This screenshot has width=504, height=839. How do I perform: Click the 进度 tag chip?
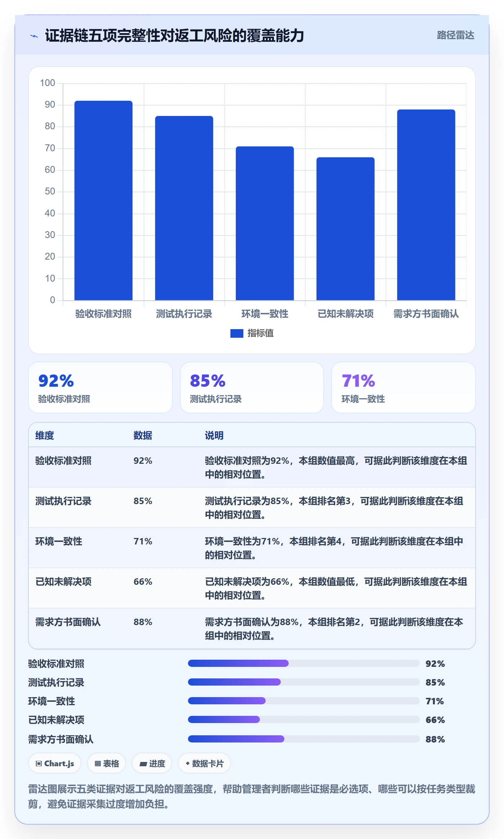tap(152, 763)
